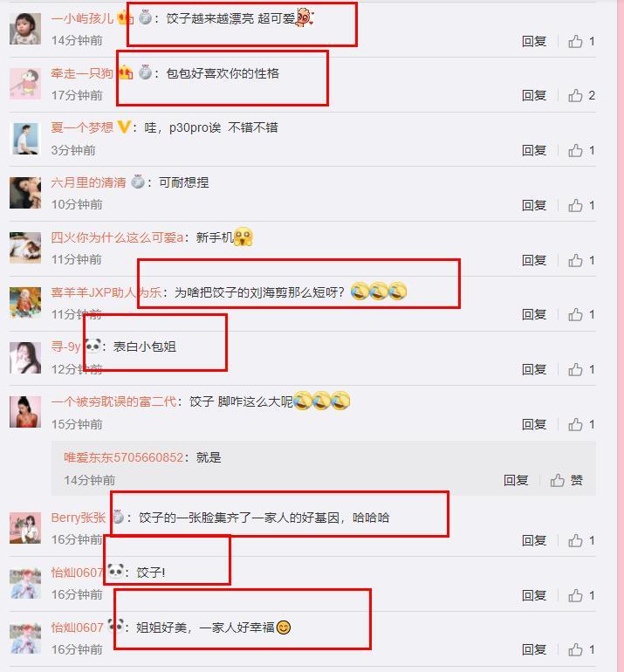624x672 pixels.
Task: Open 四火你为什么这么可爱a's profile link
Action: pos(117,237)
